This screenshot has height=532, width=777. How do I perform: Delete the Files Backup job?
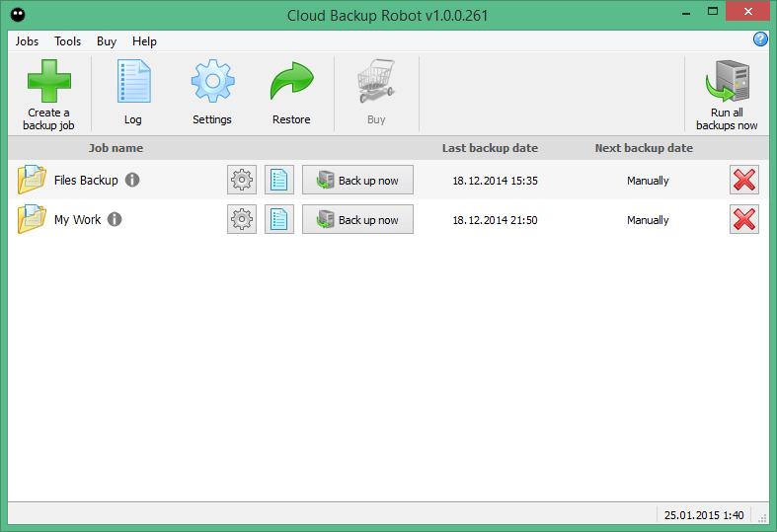pyautogui.click(x=744, y=181)
